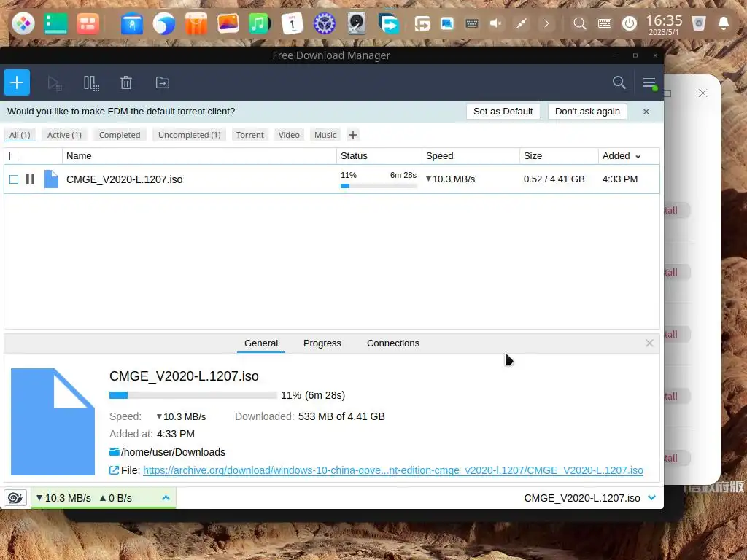Sort by the Name column header
Viewport: 747px width, 560px height.
pos(199,156)
